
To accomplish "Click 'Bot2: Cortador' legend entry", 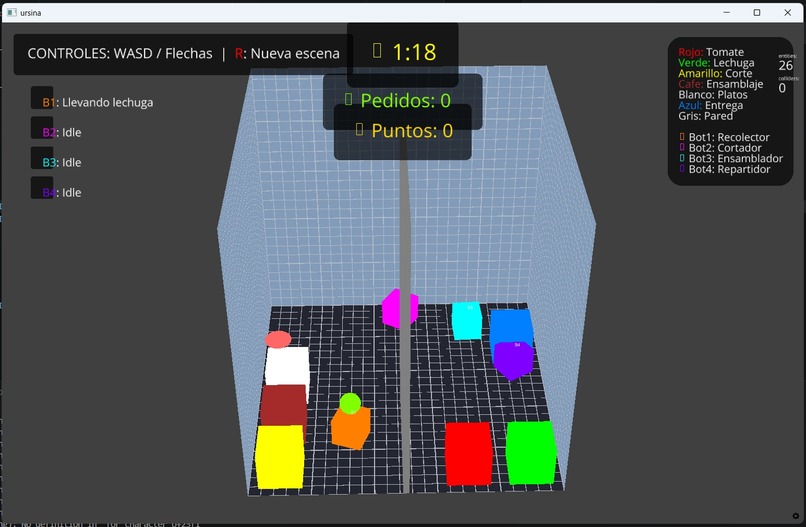I will 721,148.
